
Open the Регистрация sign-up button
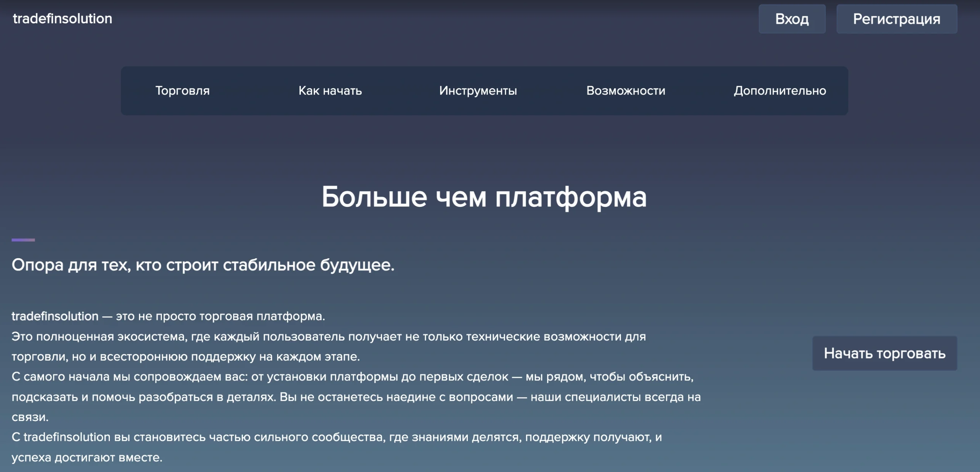pos(897,19)
